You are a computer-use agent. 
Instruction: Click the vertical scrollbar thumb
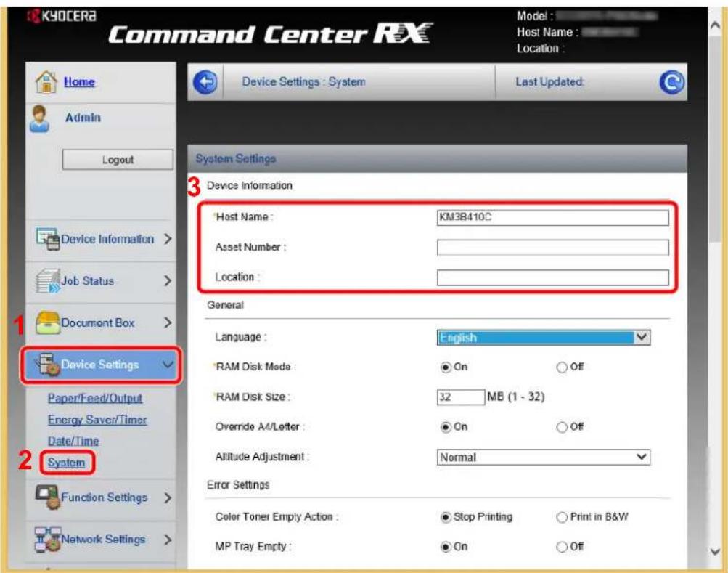pos(716,139)
